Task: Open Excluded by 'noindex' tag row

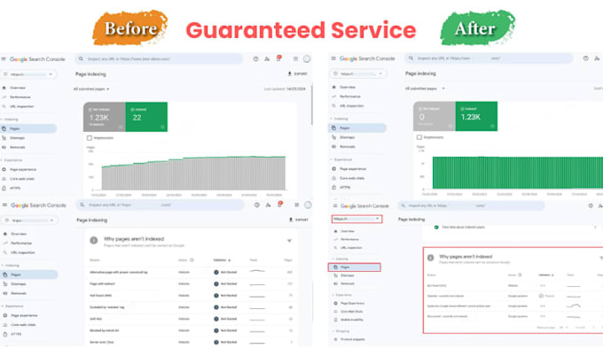Action: pos(192,307)
